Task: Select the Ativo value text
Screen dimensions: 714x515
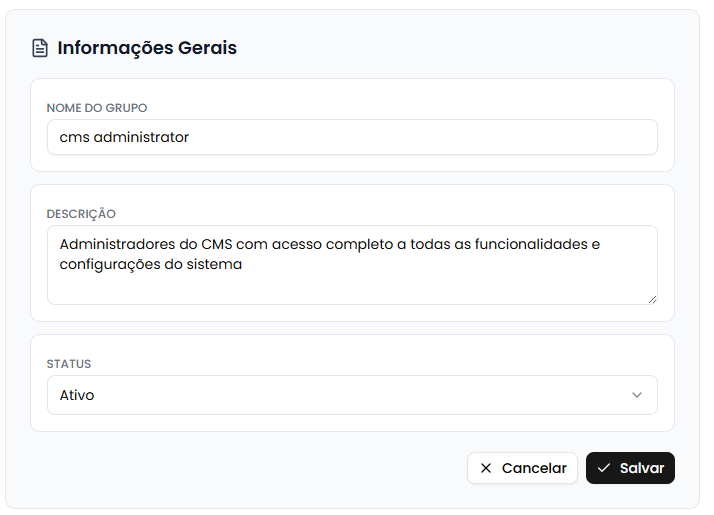Action: click(x=77, y=395)
